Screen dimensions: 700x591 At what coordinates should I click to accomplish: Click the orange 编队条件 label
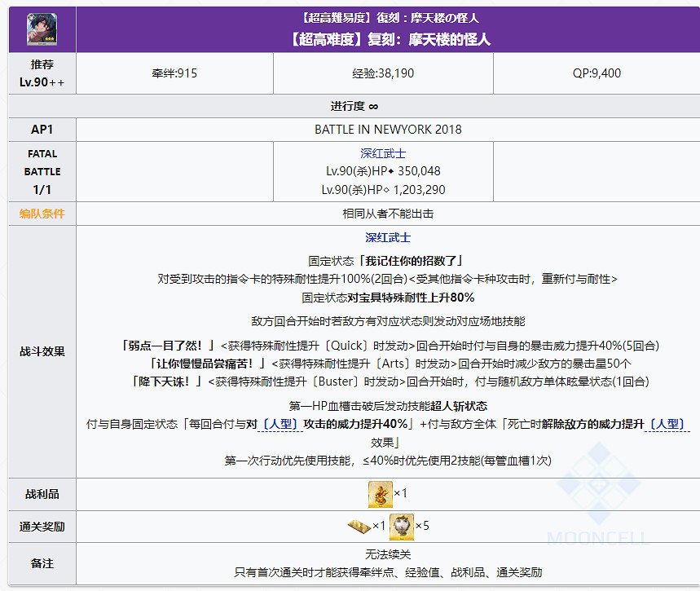pyautogui.click(x=42, y=214)
